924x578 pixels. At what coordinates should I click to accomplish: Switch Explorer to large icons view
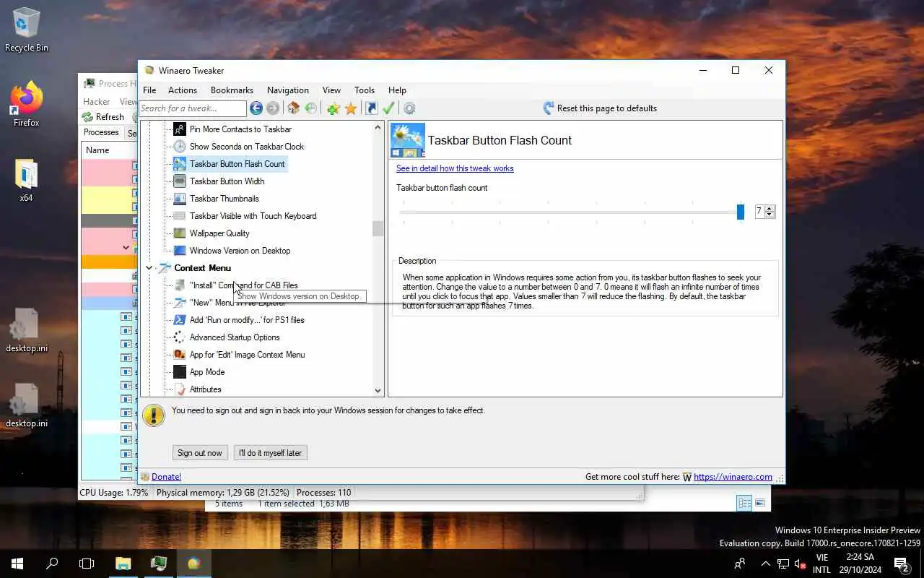coord(761,503)
